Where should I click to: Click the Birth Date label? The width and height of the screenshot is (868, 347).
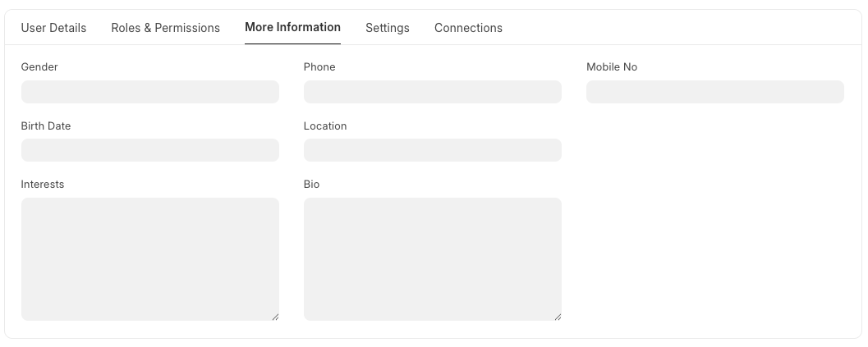(46, 126)
